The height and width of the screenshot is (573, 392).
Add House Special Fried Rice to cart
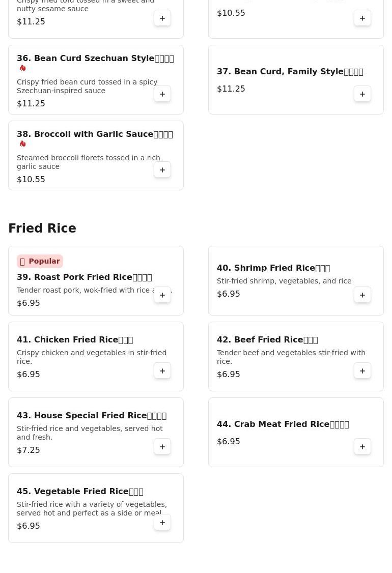pos(162,447)
